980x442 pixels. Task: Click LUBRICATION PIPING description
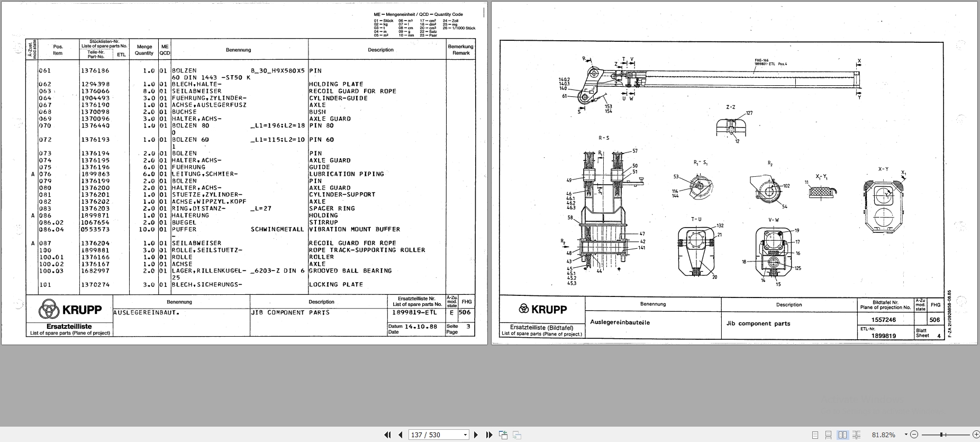click(x=347, y=174)
